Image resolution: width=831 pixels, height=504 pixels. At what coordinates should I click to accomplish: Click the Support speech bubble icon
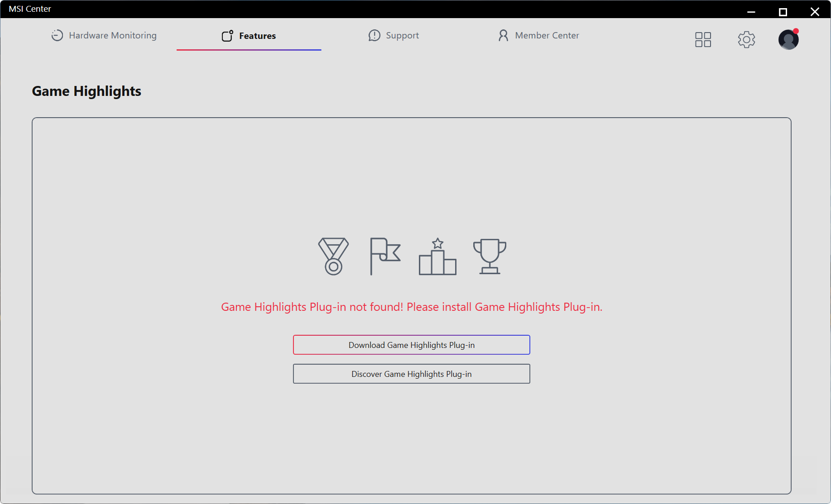coord(375,35)
